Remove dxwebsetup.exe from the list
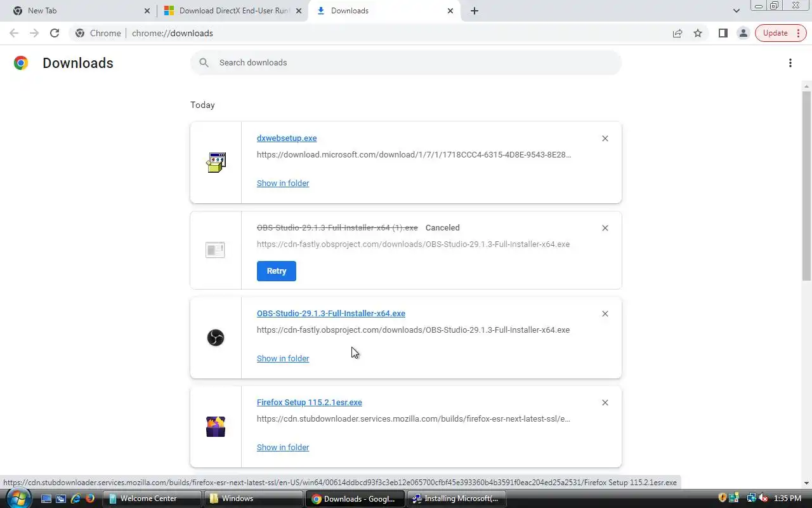Image resolution: width=812 pixels, height=508 pixels. pyautogui.click(x=605, y=138)
